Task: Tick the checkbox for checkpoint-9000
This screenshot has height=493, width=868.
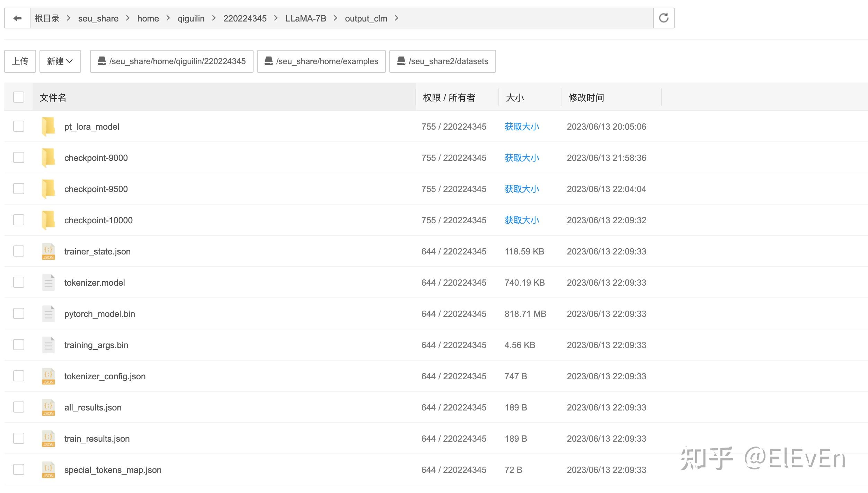Action: tap(19, 158)
